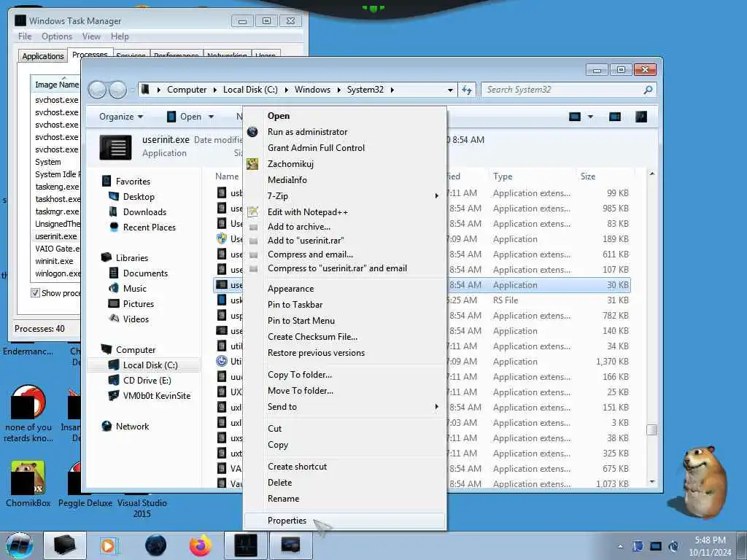This screenshot has width=747, height=560.
Task: Expand the 7-Zip submenu
Action: point(345,195)
